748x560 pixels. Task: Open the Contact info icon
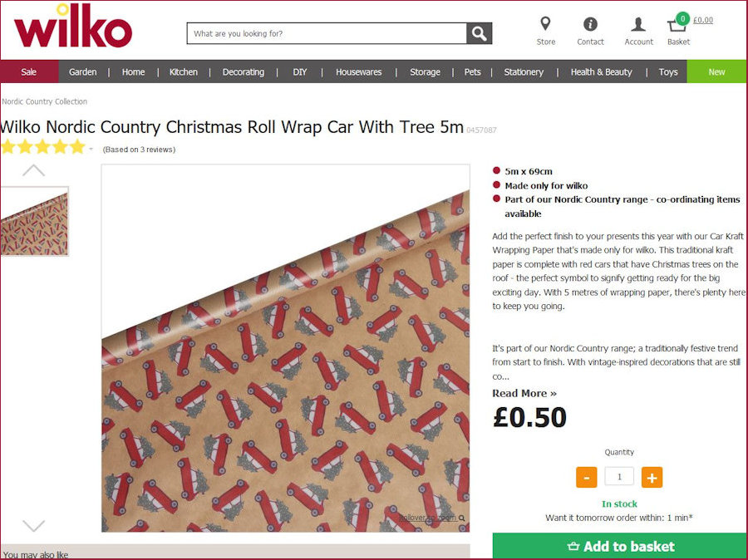pos(590,25)
